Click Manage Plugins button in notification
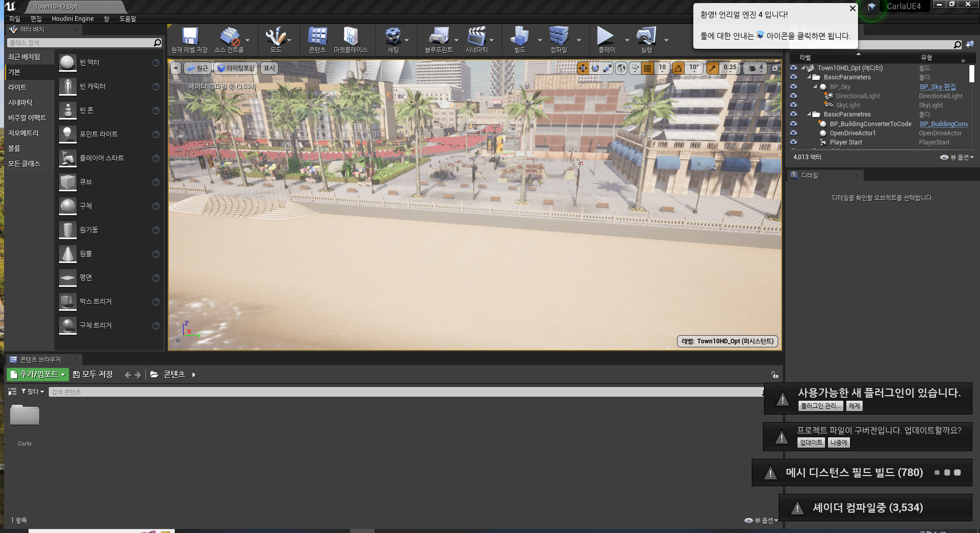Image resolution: width=980 pixels, height=533 pixels. pos(820,406)
